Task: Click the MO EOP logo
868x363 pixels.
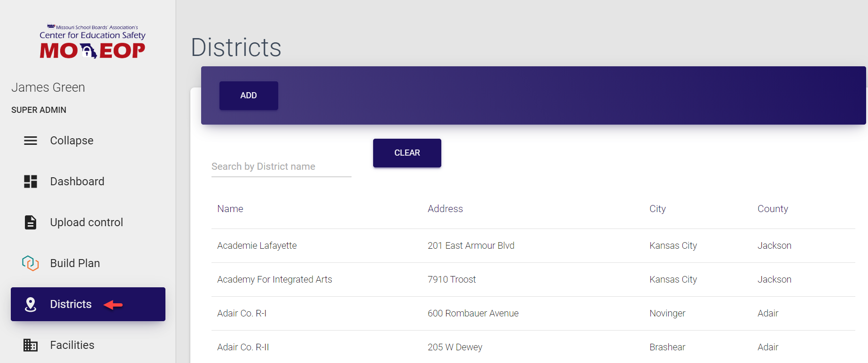Action: click(93, 42)
